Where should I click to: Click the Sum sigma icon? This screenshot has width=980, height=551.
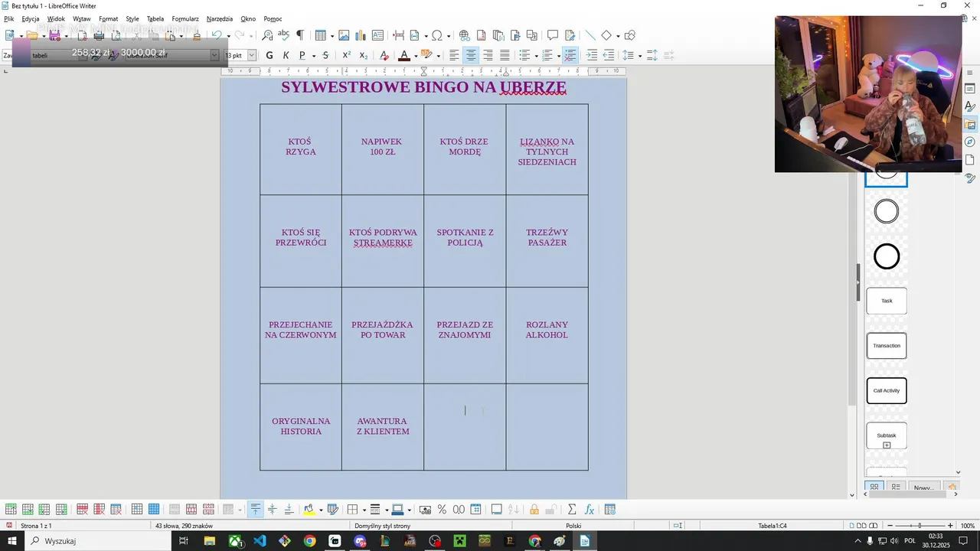[x=571, y=509]
